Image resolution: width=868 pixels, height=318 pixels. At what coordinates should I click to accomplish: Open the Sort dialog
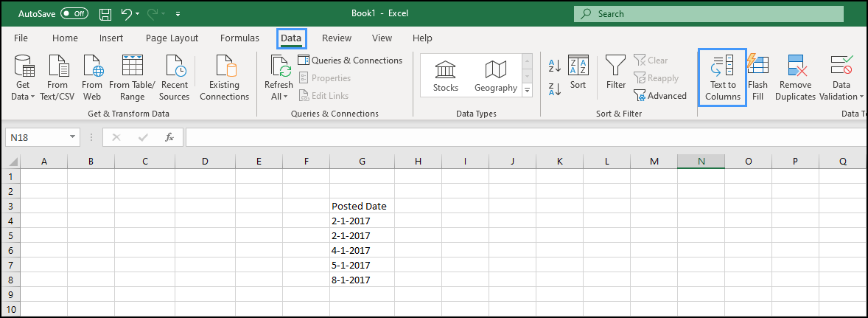tap(578, 72)
